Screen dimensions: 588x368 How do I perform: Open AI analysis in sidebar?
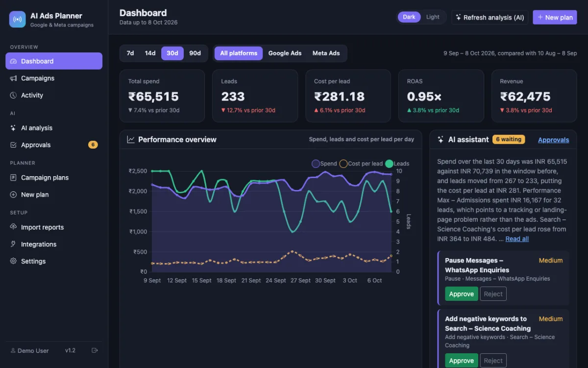pyautogui.click(x=54, y=128)
